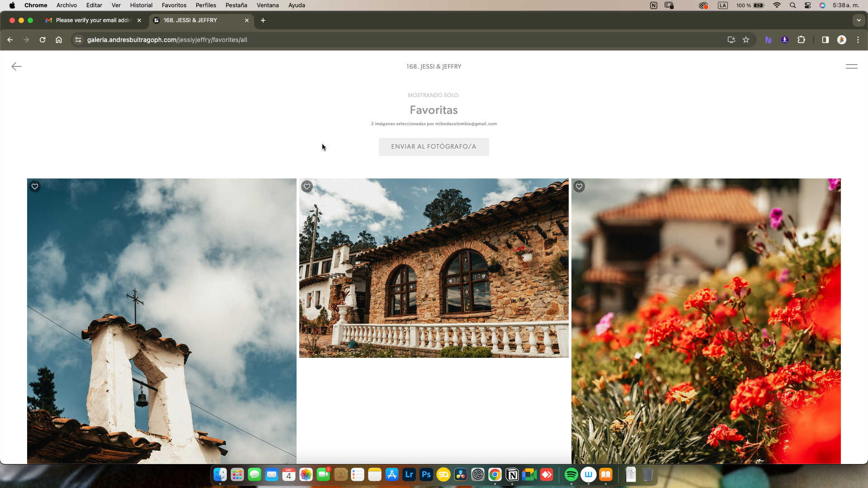Open the Extensions puzzle icon
This screenshot has width=868, height=488.
point(801,40)
